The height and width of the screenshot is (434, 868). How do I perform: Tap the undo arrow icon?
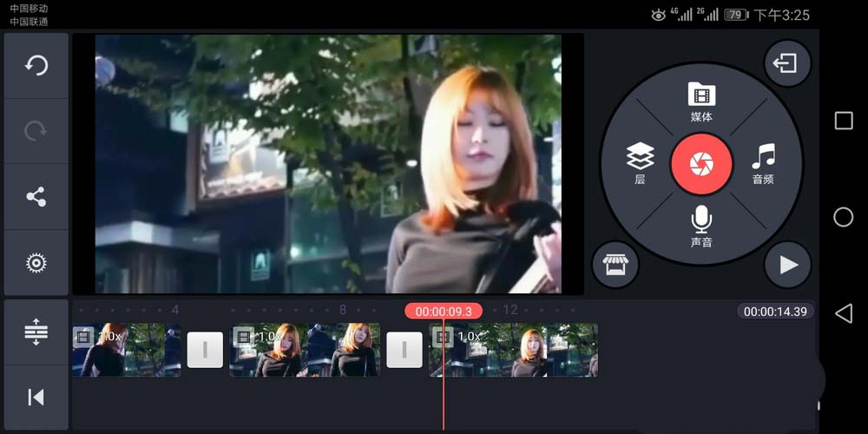point(36,66)
